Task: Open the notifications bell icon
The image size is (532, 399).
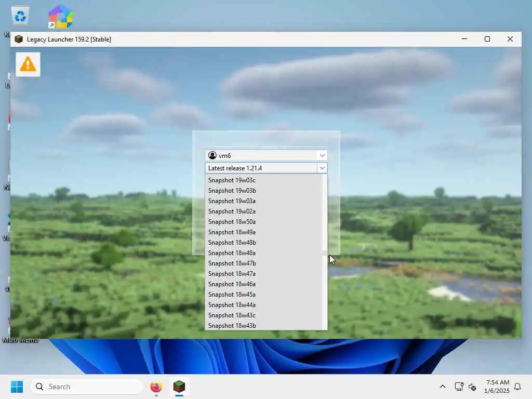Action: coord(518,387)
